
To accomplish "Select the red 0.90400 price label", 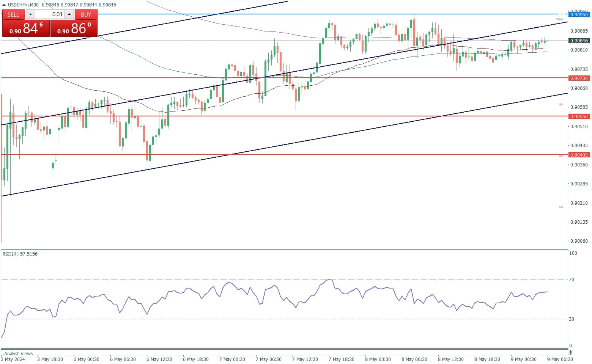I will click(579, 155).
